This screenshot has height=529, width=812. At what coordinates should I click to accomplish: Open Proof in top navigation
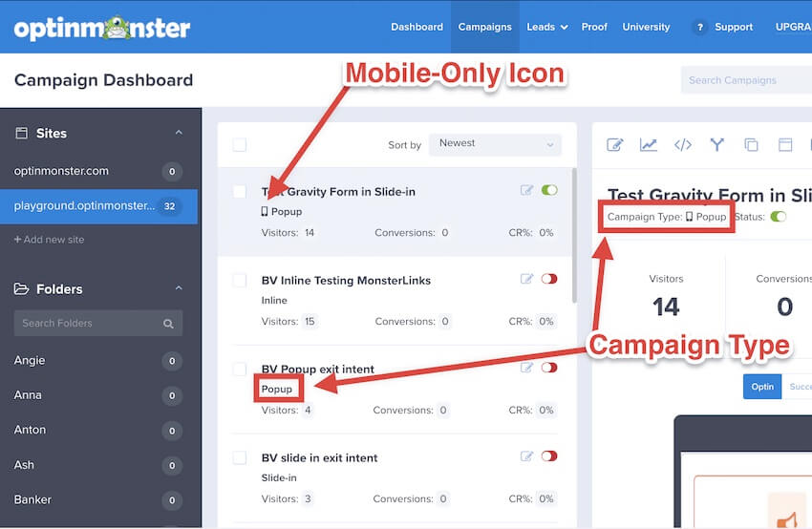tap(594, 27)
